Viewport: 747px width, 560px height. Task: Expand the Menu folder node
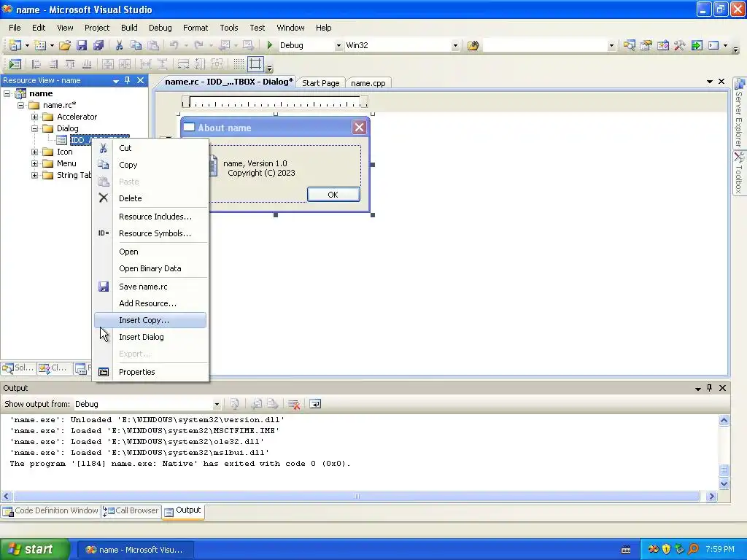click(x=34, y=163)
